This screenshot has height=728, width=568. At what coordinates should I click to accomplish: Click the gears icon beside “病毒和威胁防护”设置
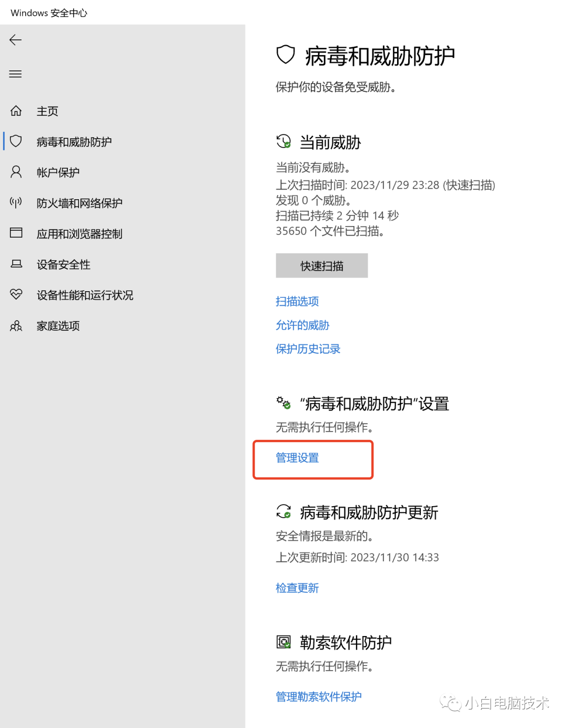tap(284, 403)
